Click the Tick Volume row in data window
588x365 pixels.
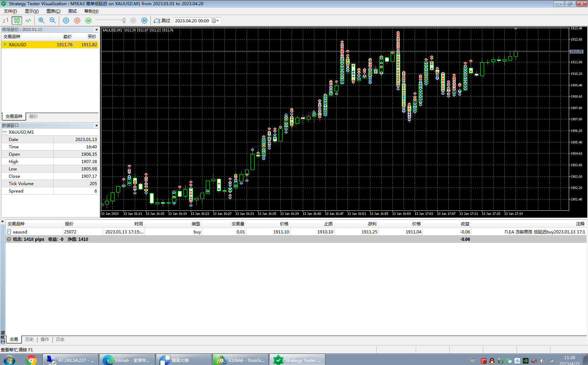click(x=50, y=184)
